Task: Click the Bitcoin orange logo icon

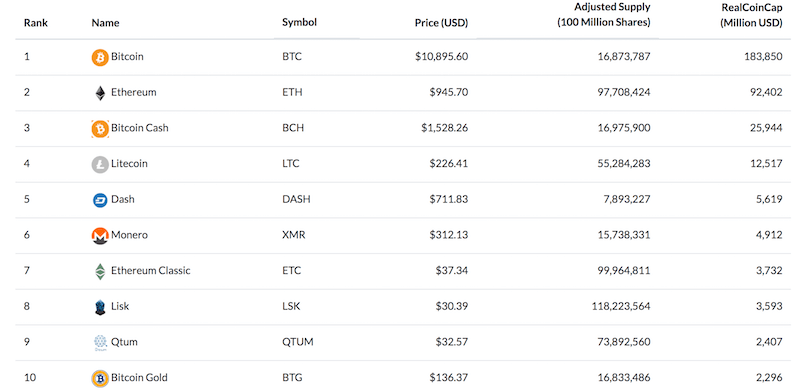Action: coord(100,57)
